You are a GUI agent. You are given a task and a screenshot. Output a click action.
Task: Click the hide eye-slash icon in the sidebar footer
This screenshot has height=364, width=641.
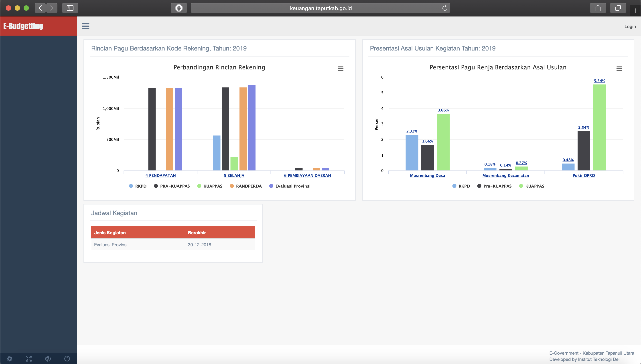[x=48, y=358]
